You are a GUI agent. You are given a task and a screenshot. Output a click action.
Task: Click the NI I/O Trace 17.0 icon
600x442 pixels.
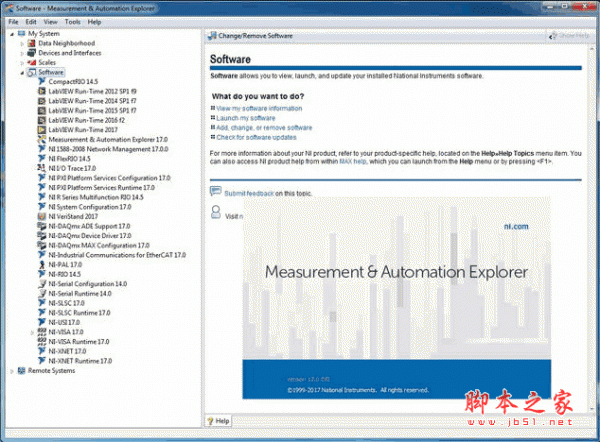click(42, 168)
